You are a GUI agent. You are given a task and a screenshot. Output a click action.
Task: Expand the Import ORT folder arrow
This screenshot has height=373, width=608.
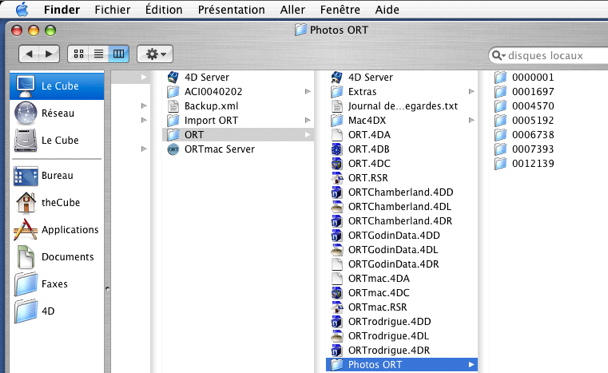[x=307, y=120]
